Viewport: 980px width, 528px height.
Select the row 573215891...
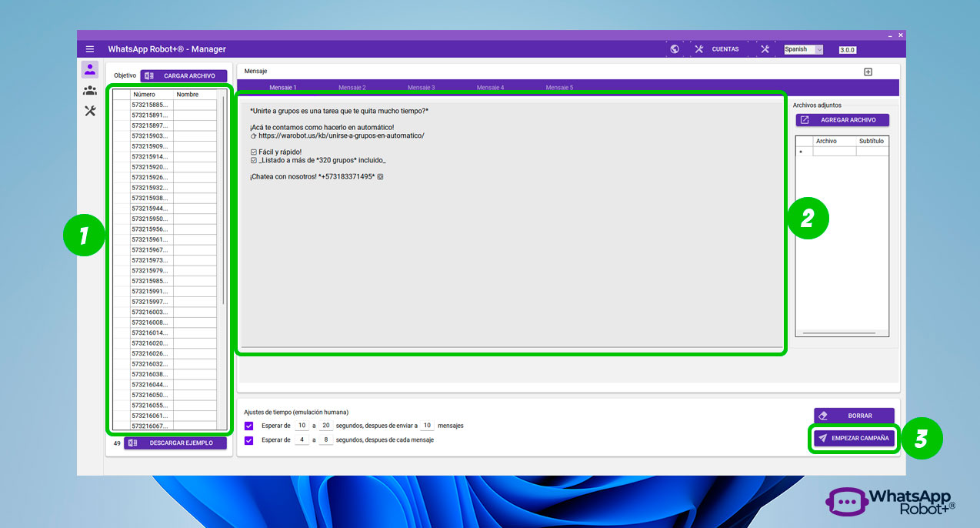(x=165, y=115)
